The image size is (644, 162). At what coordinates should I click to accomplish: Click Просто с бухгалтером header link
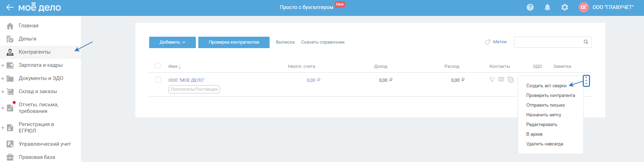(x=306, y=7)
